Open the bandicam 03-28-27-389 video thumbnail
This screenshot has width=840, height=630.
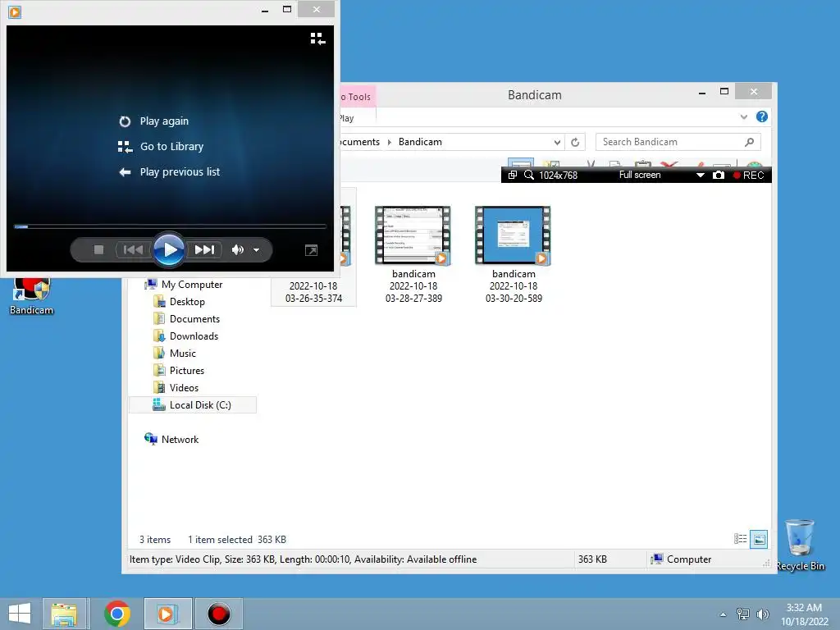coord(413,235)
